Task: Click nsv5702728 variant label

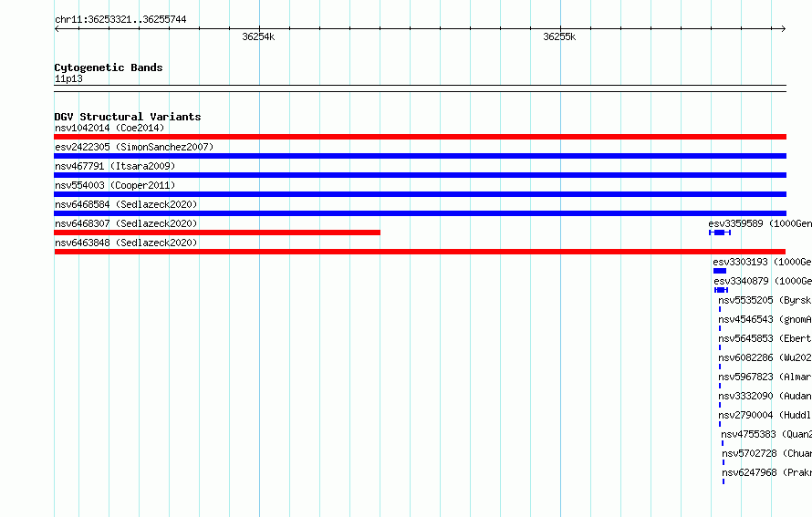Action: pyautogui.click(x=767, y=453)
